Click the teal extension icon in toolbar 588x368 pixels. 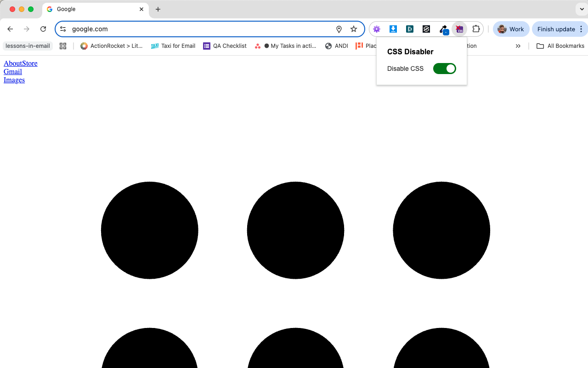(x=410, y=29)
